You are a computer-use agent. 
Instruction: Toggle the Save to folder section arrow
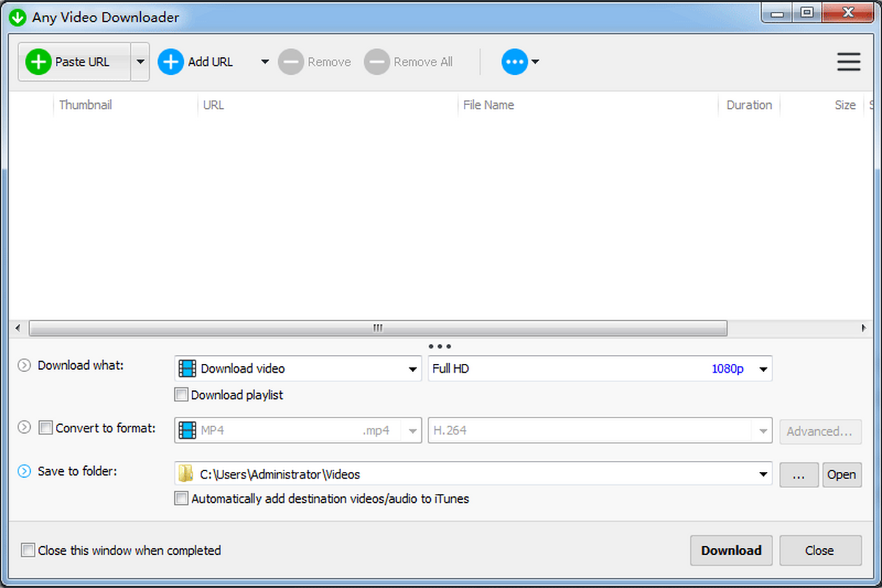24,470
